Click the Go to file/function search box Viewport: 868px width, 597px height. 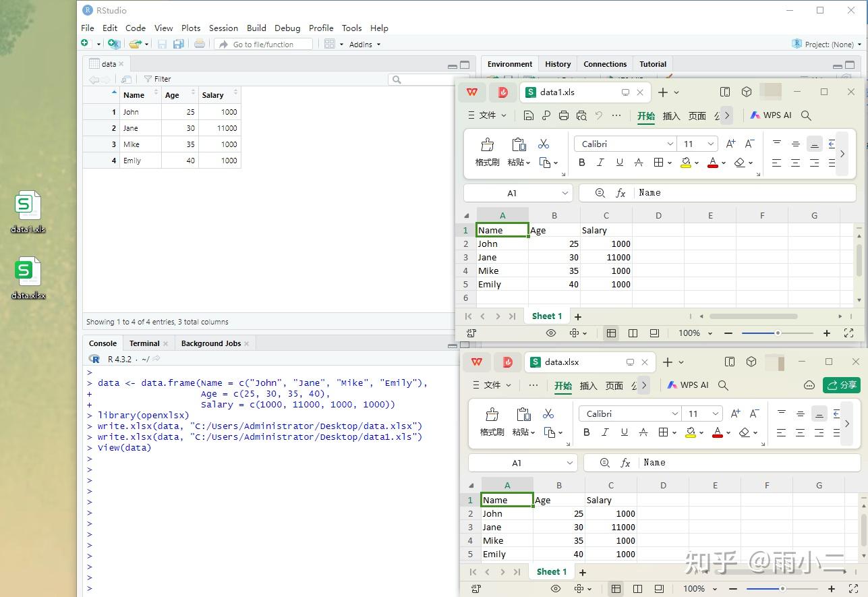[x=264, y=45]
